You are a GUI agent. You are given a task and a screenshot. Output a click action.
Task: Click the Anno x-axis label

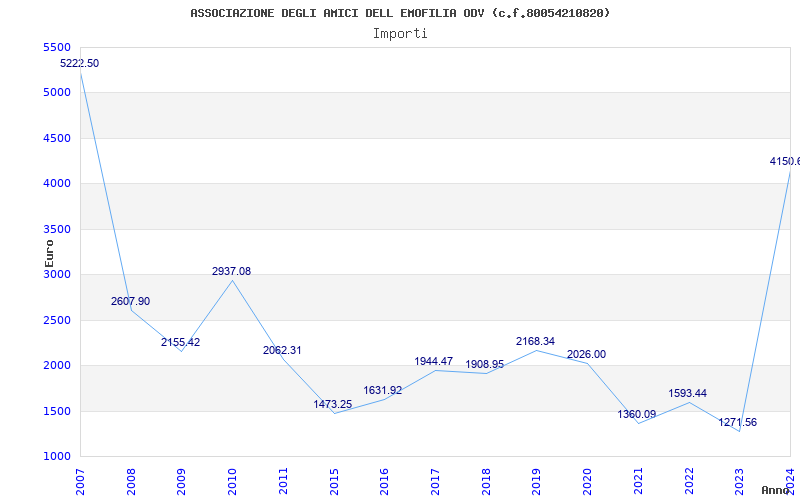(x=777, y=490)
